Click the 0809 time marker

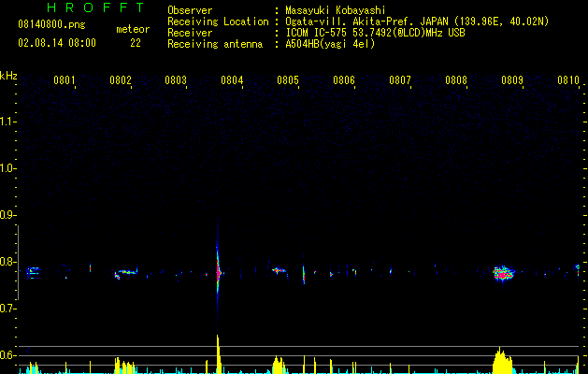(x=512, y=80)
